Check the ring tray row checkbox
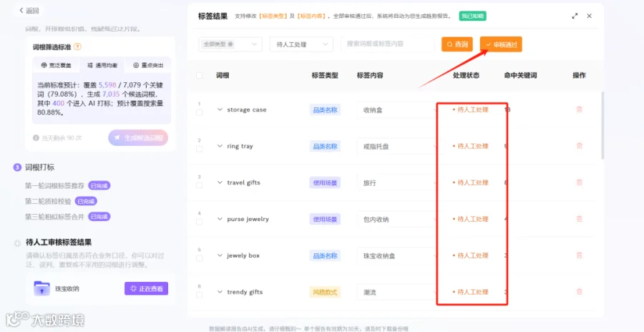The height and width of the screenshot is (332, 644). coord(199,149)
